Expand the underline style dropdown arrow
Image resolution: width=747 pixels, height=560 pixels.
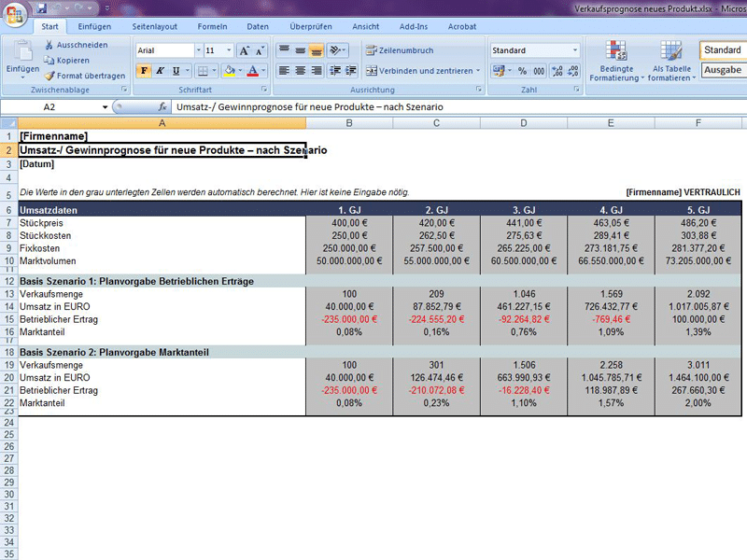pyautogui.click(x=188, y=71)
